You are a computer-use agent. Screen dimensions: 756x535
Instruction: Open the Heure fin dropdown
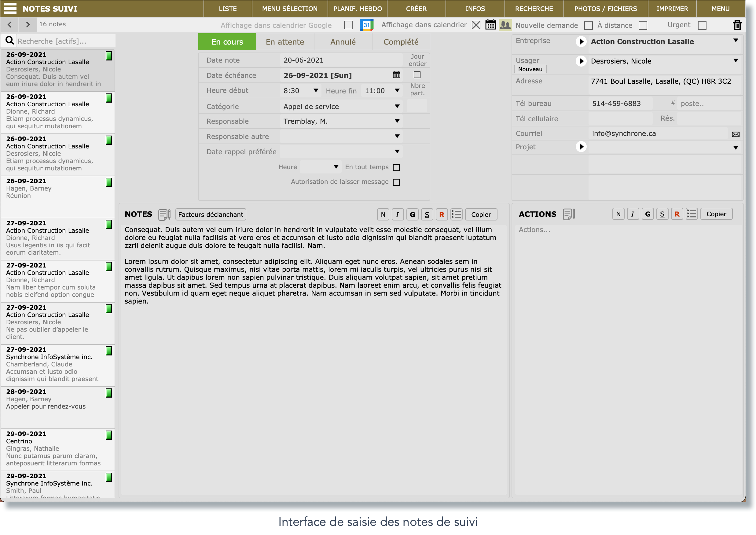pos(397,90)
